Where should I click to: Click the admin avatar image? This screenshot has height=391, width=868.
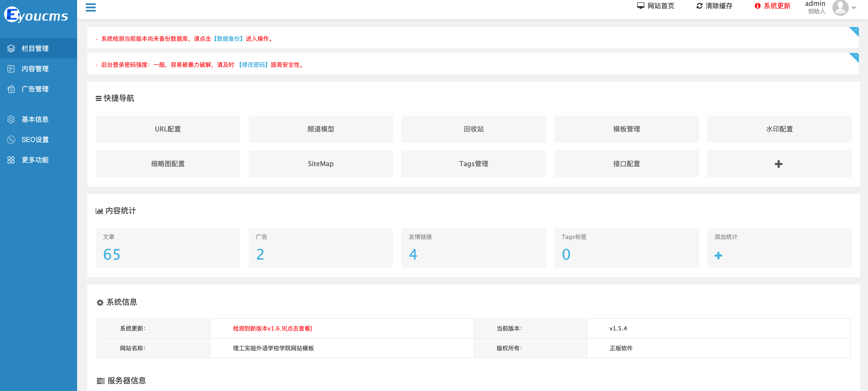point(840,7)
